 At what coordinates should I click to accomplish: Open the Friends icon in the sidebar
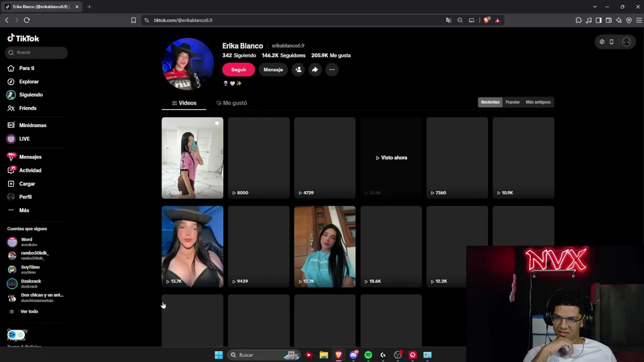click(x=11, y=108)
